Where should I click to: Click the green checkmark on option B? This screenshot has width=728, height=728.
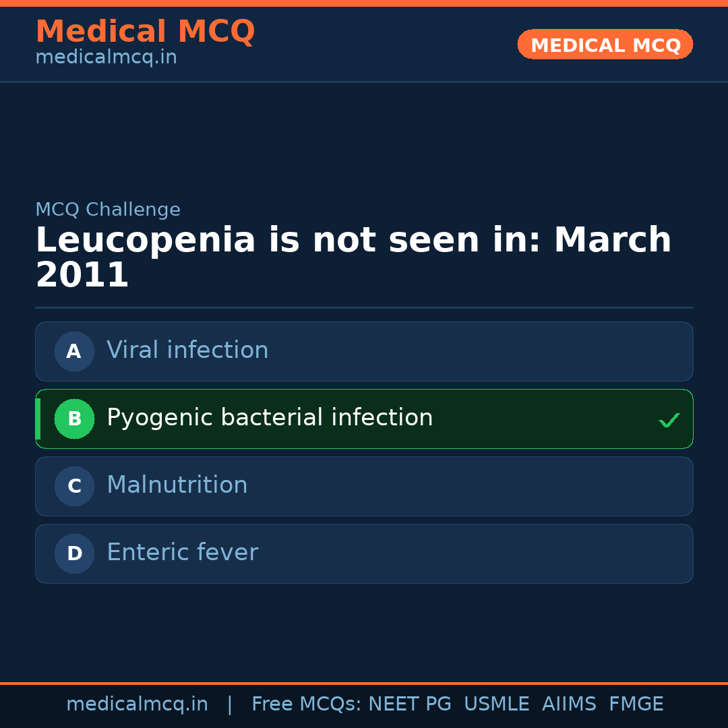tap(669, 420)
